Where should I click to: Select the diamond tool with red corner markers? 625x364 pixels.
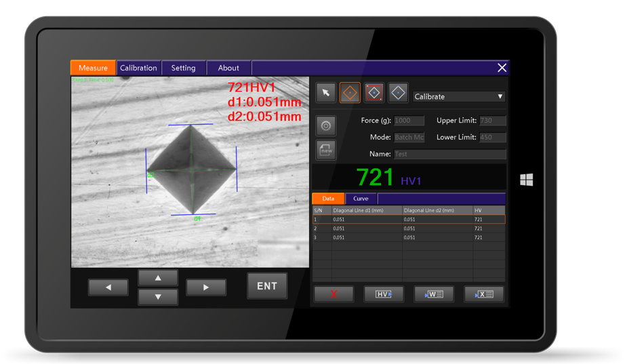(x=374, y=93)
